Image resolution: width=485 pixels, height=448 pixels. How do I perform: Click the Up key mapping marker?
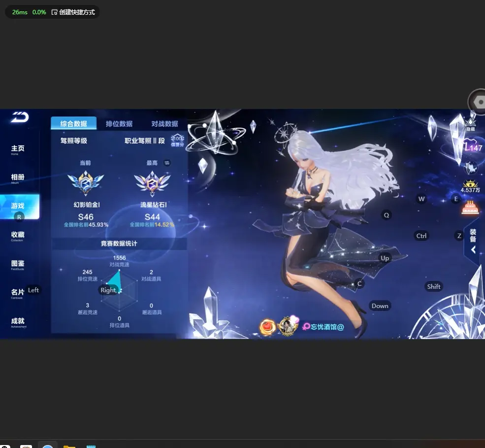(x=385, y=258)
